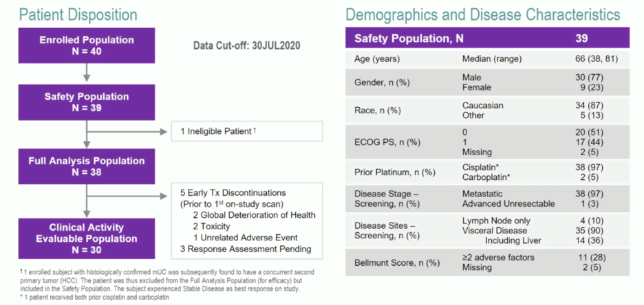This screenshot has height=305, width=644.
Task: Click the value 9 (23)
Action: (x=592, y=87)
